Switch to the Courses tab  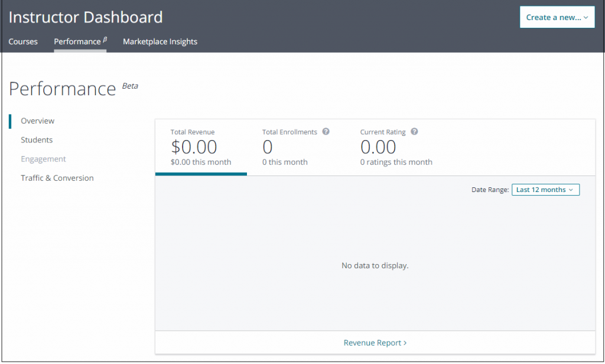coord(23,42)
